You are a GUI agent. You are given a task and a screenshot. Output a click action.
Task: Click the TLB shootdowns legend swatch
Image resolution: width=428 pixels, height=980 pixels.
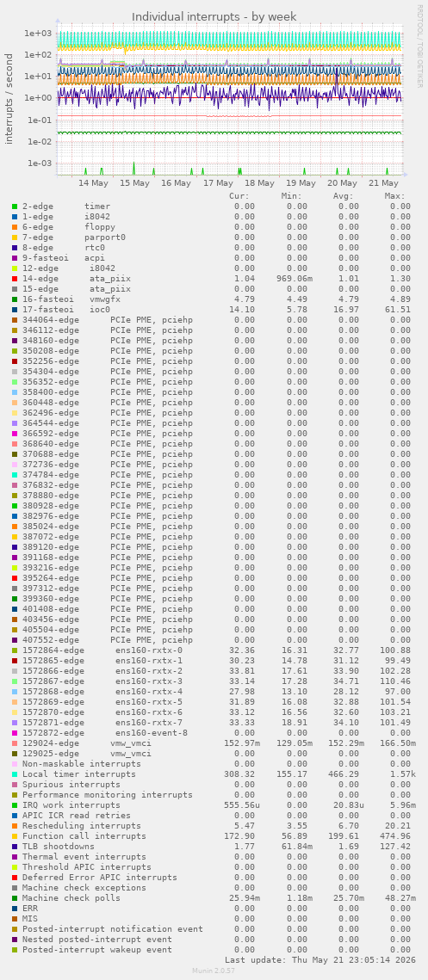coord(15,847)
